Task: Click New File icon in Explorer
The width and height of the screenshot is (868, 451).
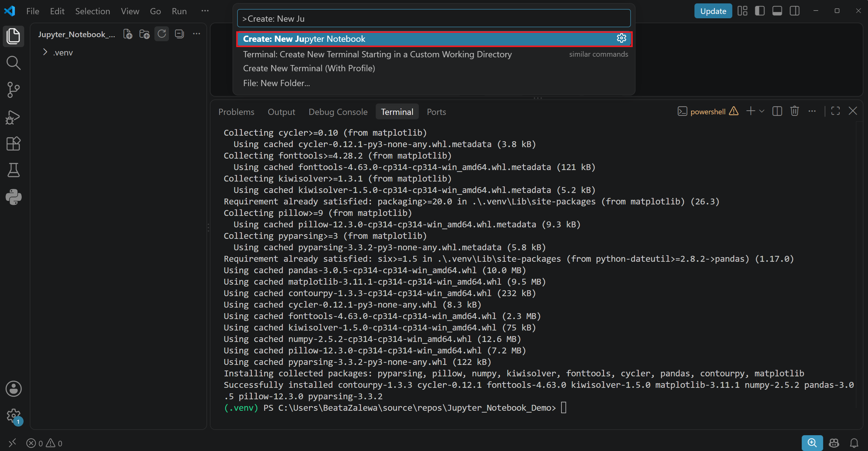Action: click(128, 34)
